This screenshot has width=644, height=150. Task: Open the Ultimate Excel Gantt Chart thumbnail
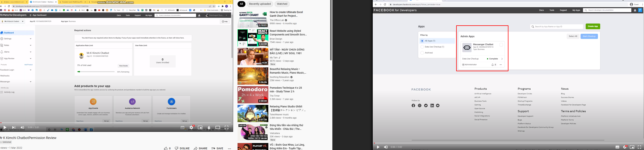pyautogui.click(x=253, y=19)
